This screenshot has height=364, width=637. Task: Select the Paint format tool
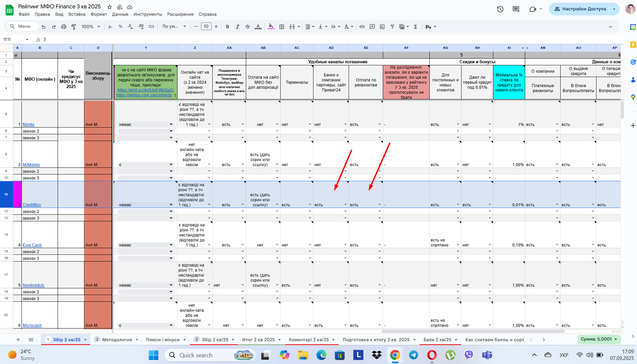(x=74, y=27)
